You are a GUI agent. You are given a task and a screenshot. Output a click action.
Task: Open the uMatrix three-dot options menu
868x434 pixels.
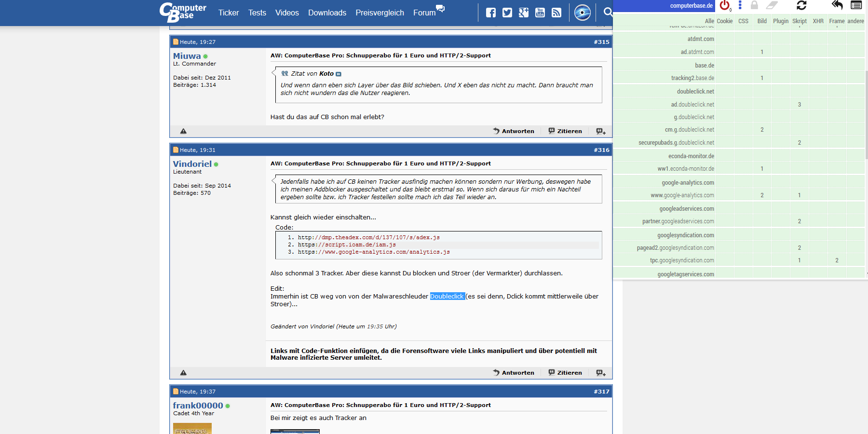pos(740,5)
